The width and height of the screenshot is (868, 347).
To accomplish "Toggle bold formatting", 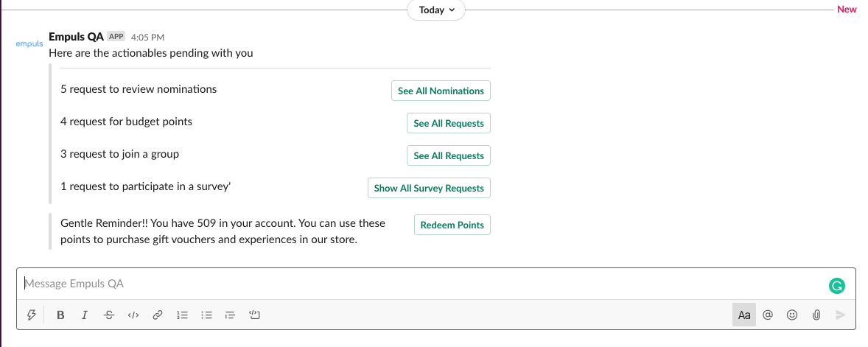I will tap(60, 315).
